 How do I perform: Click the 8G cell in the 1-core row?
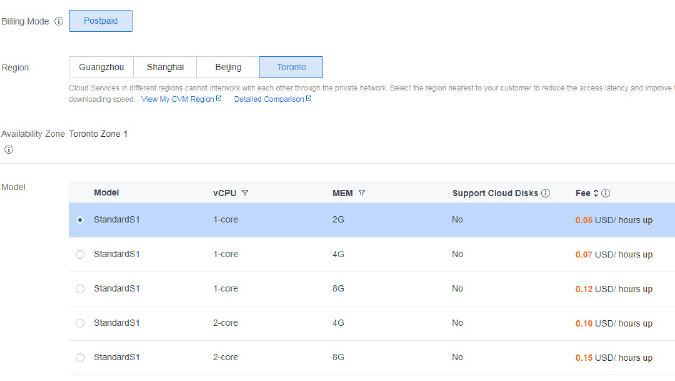tap(338, 288)
